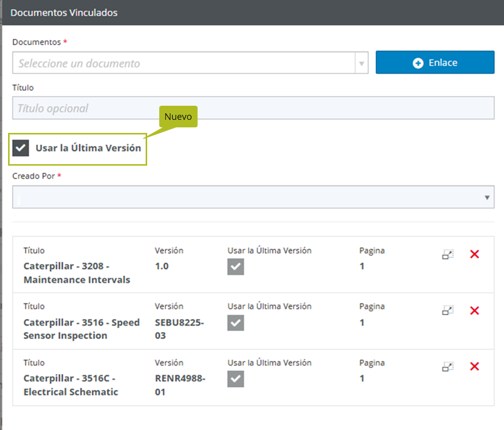This screenshot has height=430, width=504.
Task: Click version value RENR4988-01
Action: (x=180, y=385)
